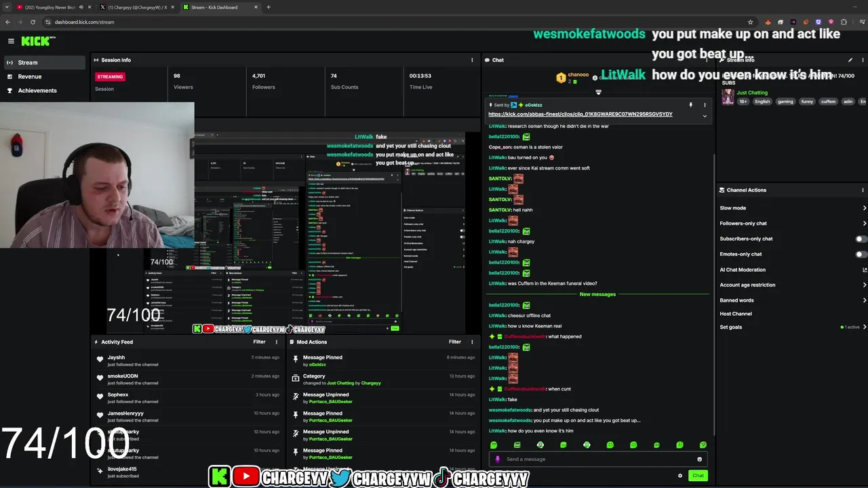Open the Host Channel action
The image size is (868, 488).
coord(736,314)
